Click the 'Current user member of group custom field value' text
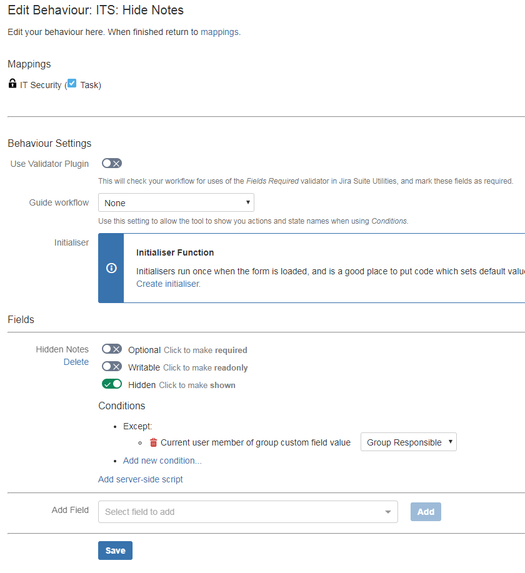 pos(255,443)
